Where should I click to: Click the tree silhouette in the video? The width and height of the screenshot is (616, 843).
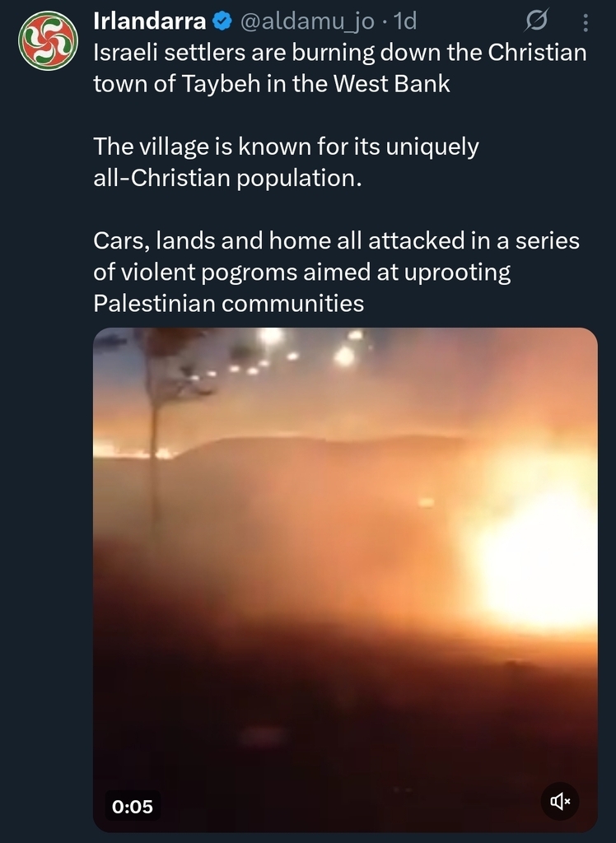point(159,408)
